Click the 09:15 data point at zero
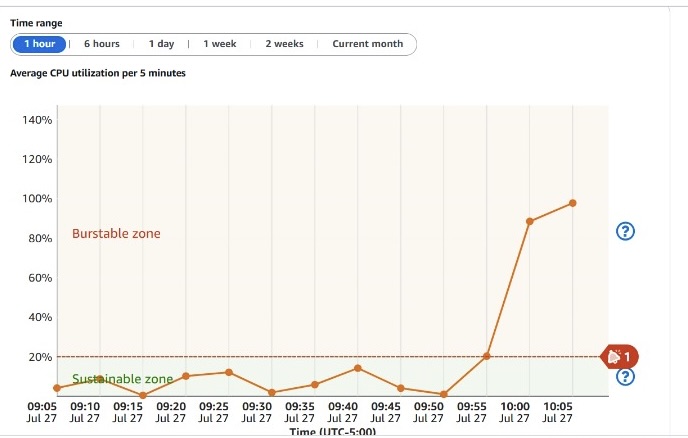688x438 pixels. (143, 395)
